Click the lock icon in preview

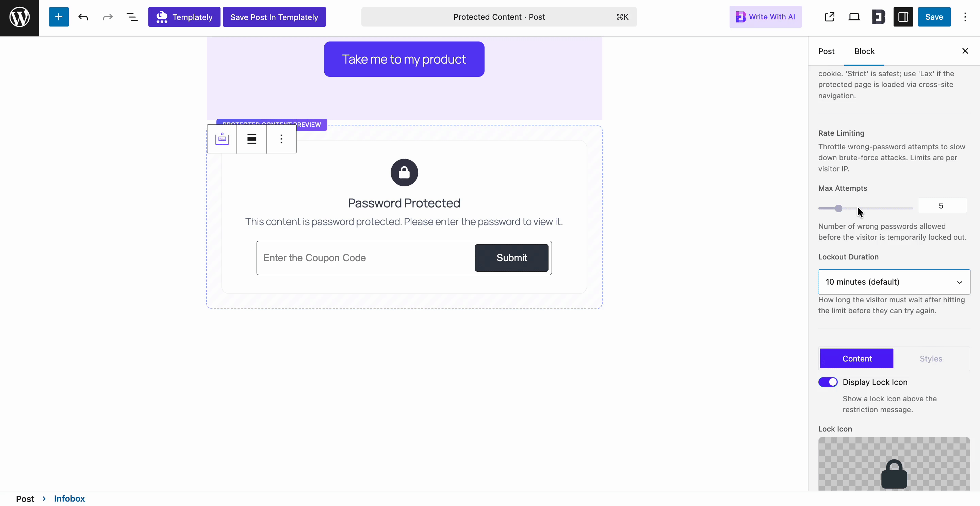[x=404, y=173]
